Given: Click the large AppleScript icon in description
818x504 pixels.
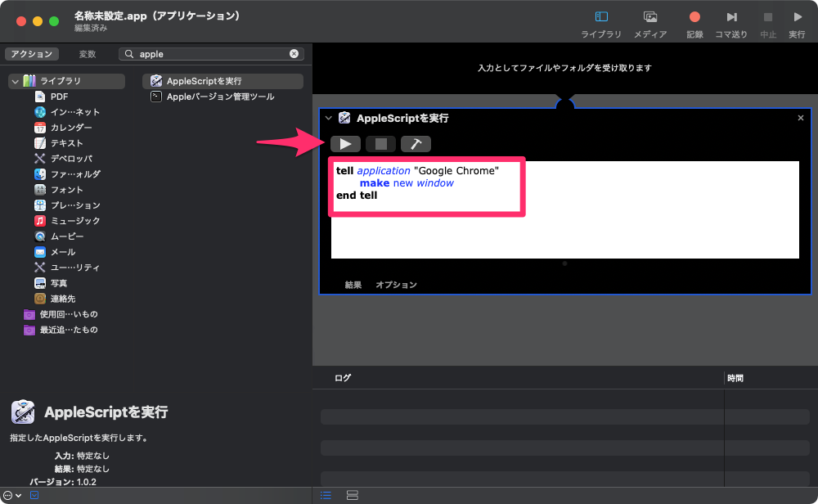Looking at the screenshot, I should point(23,412).
